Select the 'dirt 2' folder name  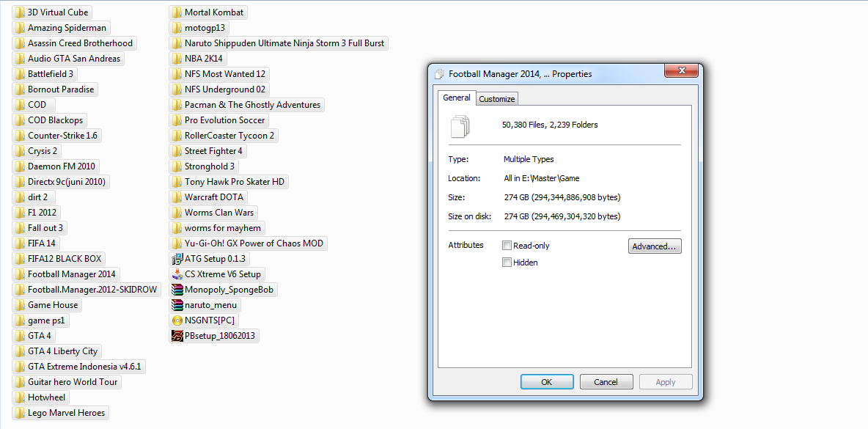pyautogui.click(x=37, y=197)
